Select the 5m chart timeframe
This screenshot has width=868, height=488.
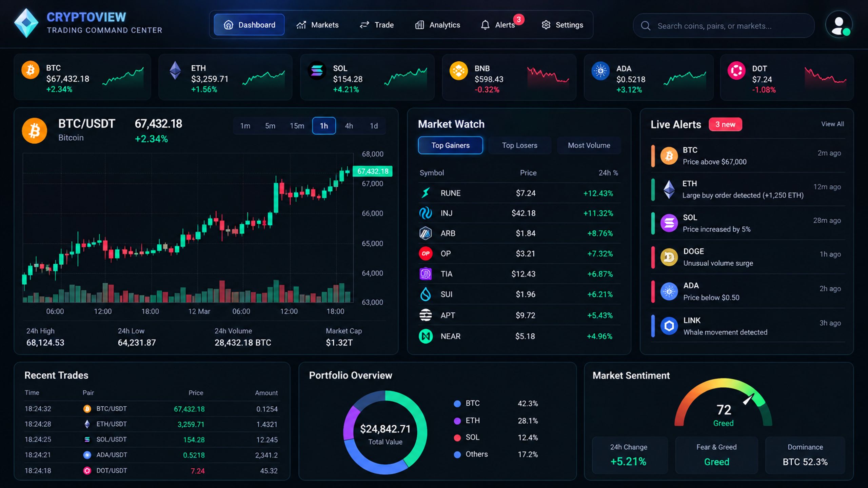point(270,126)
